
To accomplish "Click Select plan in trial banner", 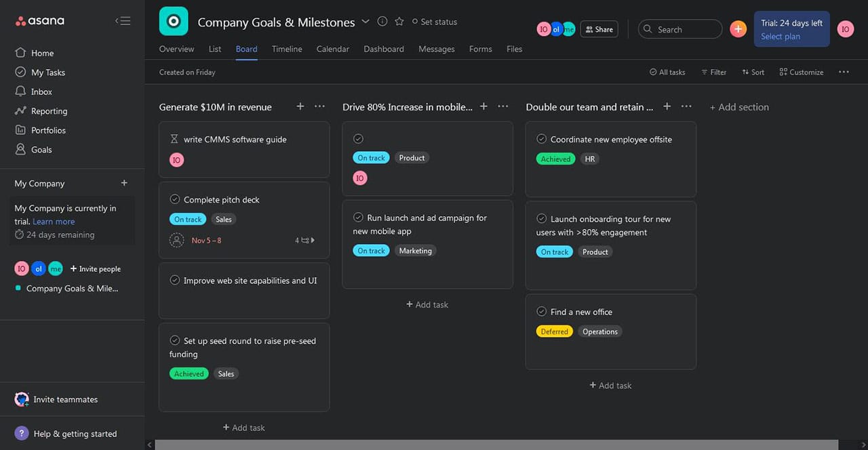I will pos(781,37).
